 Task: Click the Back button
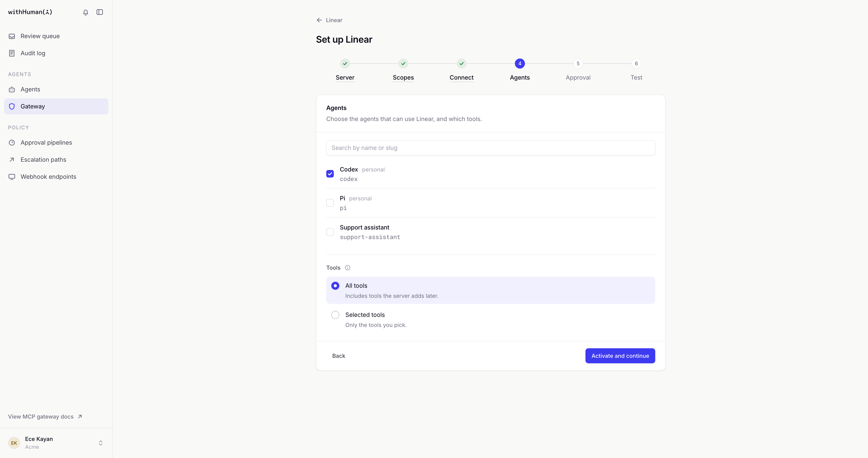[x=339, y=356]
